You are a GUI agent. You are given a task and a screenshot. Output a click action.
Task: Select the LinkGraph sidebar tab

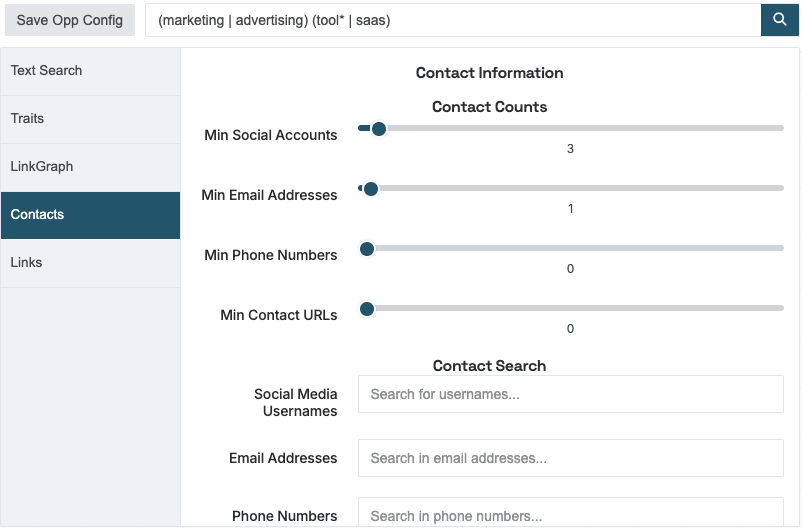[91, 167]
